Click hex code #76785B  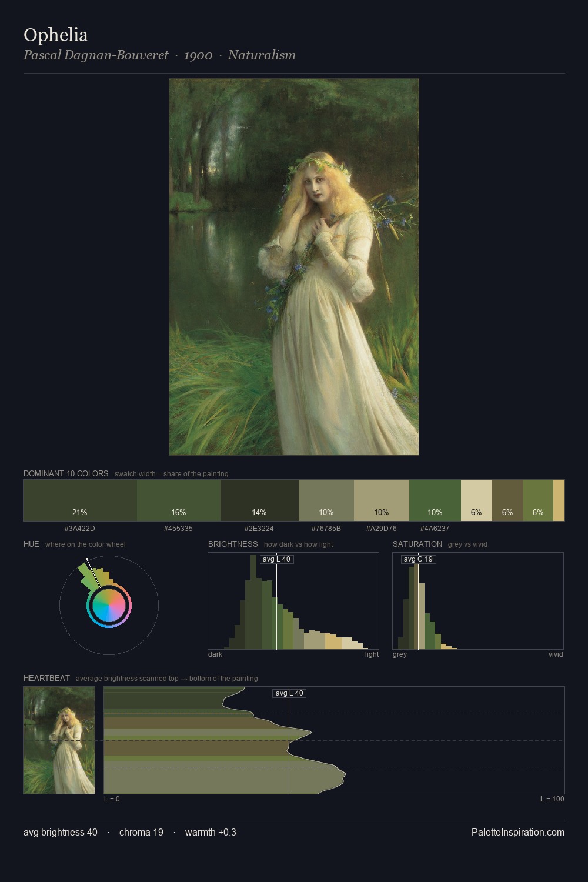[x=326, y=529]
